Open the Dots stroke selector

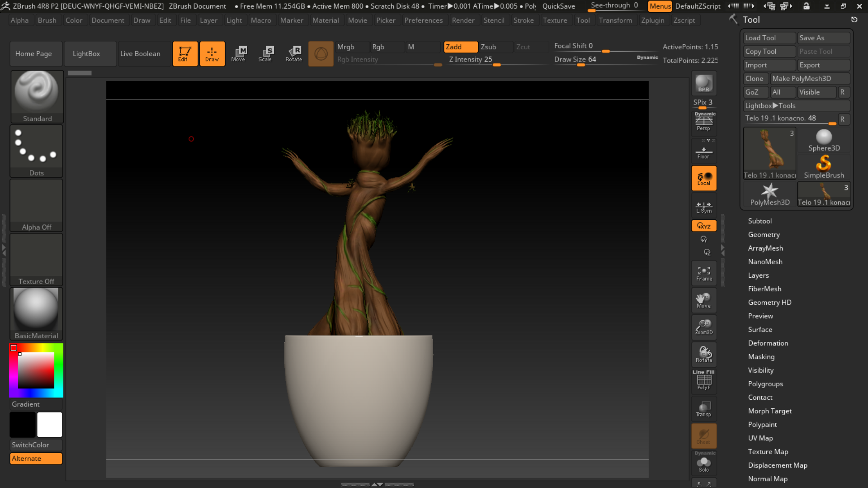coord(37,151)
